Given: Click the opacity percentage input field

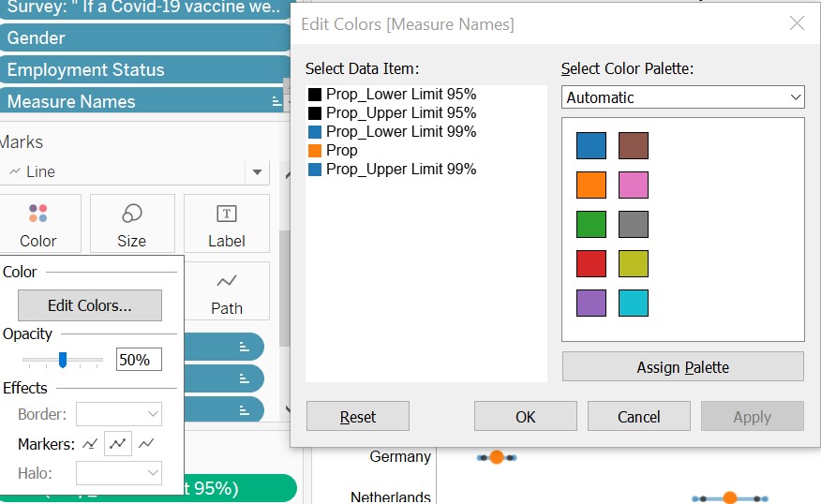Looking at the screenshot, I should tap(139, 360).
